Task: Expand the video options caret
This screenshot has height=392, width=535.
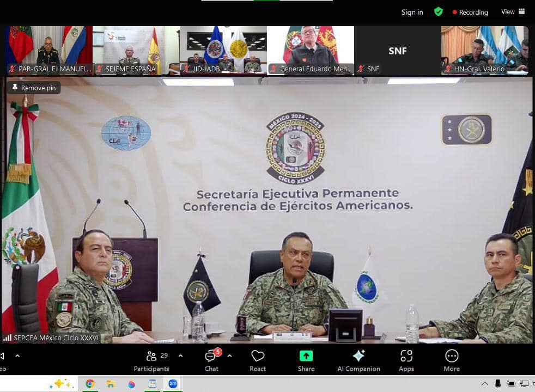Action: click(17, 356)
